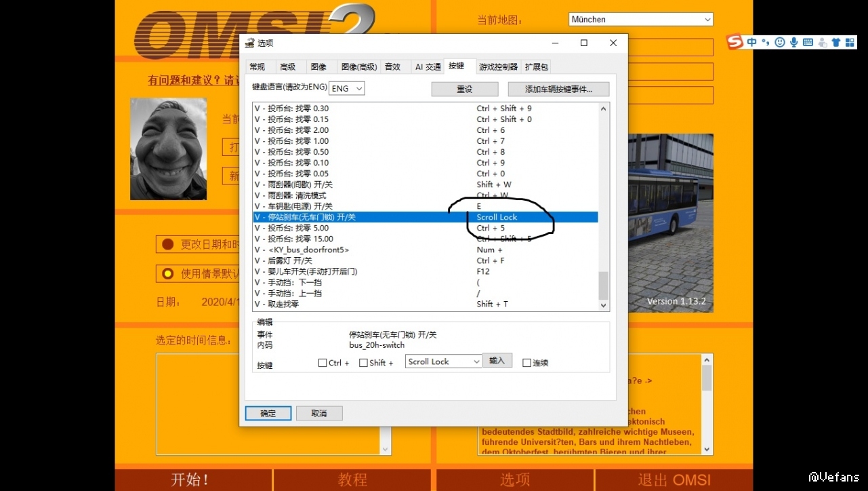This screenshot has height=491, width=868.
Task: Click the key list scroll up arrow
Action: click(x=603, y=109)
